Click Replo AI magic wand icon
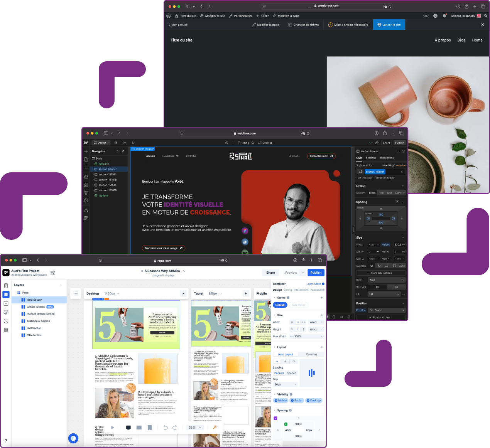 [215, 427]
